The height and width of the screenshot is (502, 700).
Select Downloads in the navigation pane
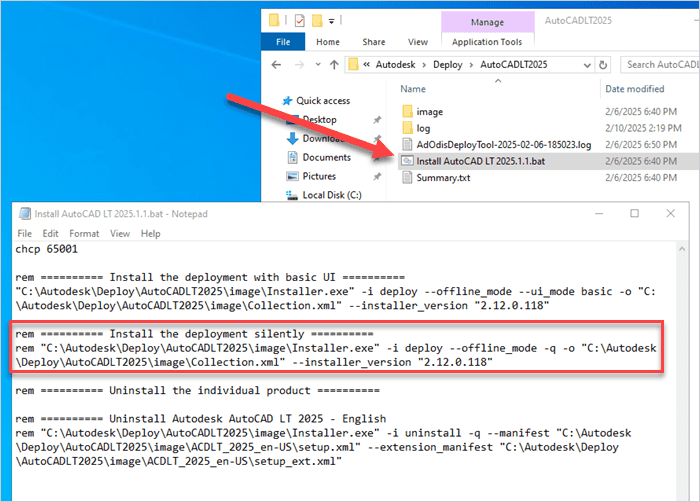tap(323, 138)
